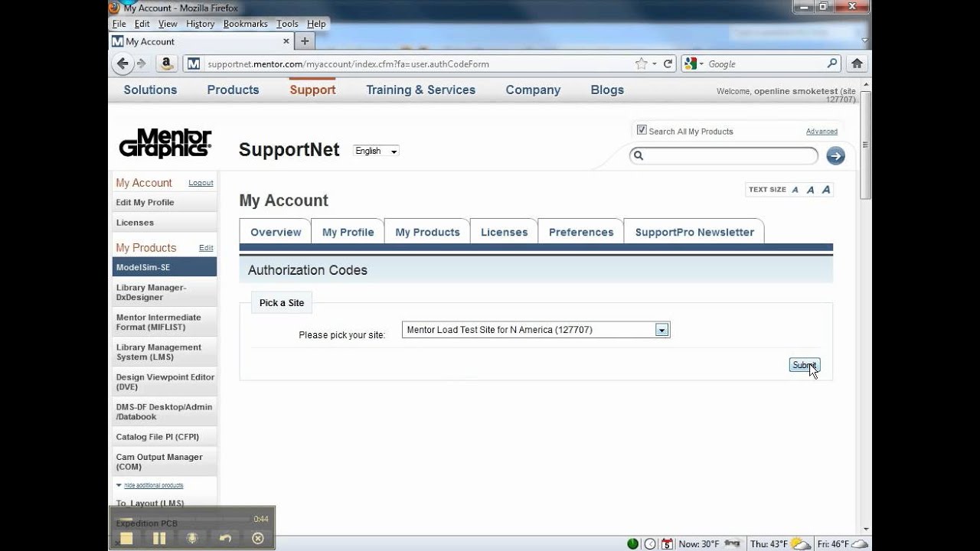Stop the recording with the square button
This screenshot has height=551, width=980.
(x=126, y=538)
